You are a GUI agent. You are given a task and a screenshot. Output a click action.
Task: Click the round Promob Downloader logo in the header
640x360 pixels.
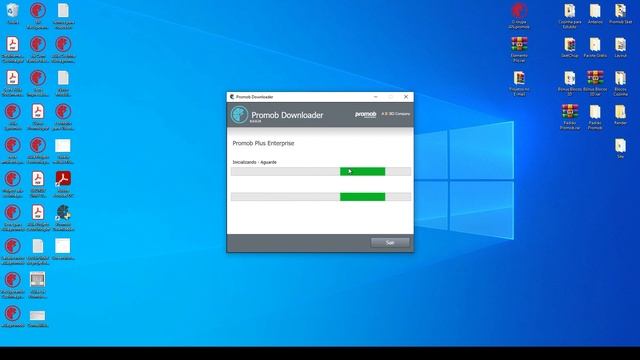[239, 115]
